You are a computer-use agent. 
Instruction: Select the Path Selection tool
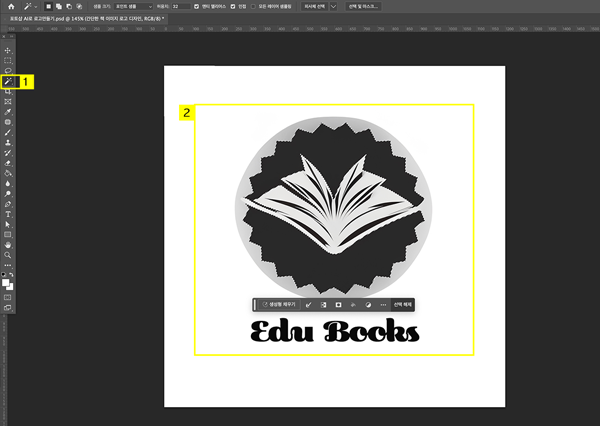coord(8,224)
